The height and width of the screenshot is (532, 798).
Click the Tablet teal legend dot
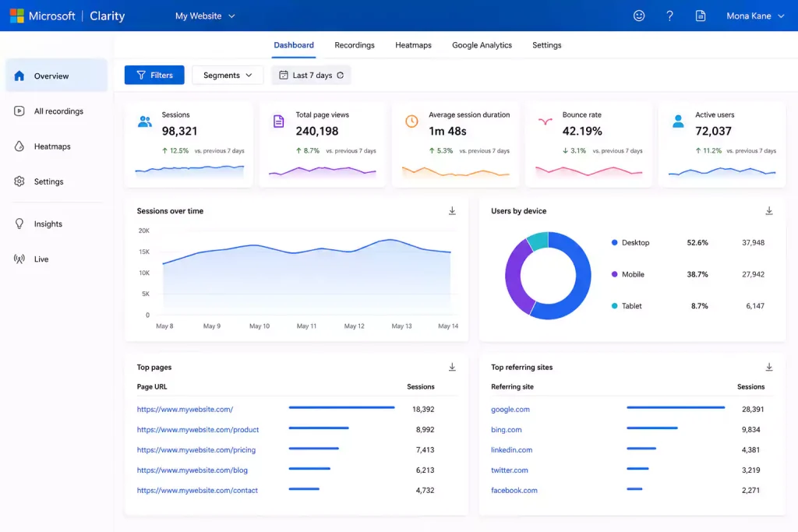[x=614, y=305]
